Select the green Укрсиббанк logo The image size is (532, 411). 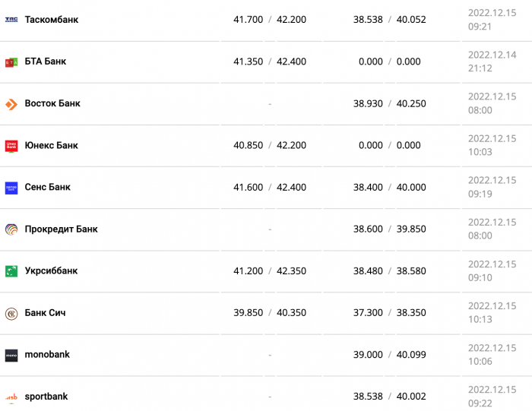[11, 271]
